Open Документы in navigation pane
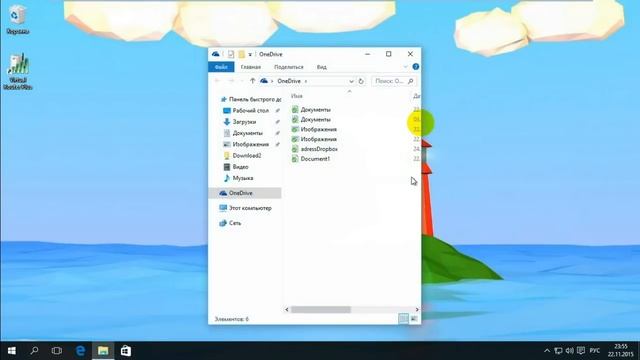The width and height of the screenshot is (640, 360). 247,133
